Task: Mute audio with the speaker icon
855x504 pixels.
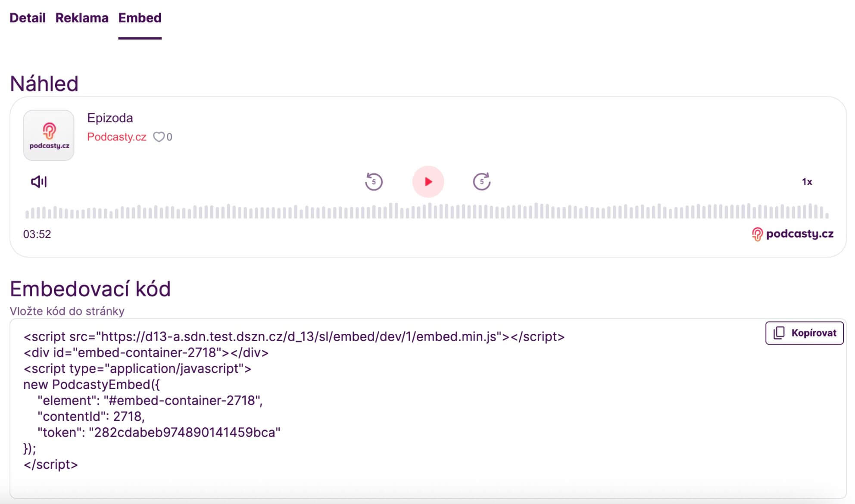Action: click(39, 181)
